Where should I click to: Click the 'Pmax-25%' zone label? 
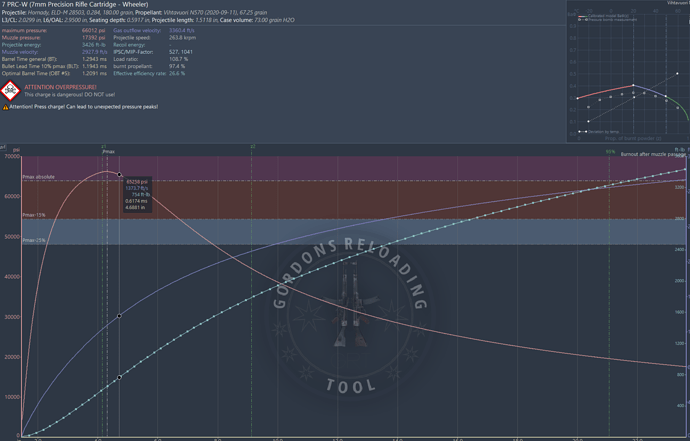pyautogui.click(x=34, y=240)
